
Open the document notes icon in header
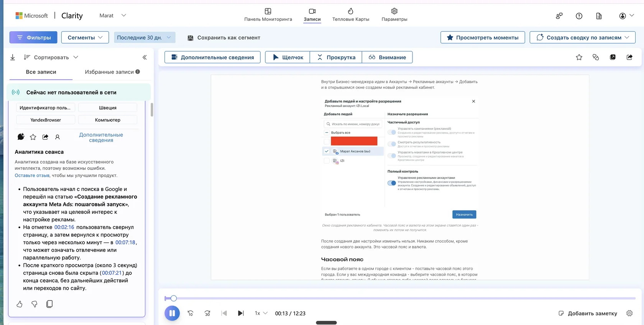tap(599, 16)
